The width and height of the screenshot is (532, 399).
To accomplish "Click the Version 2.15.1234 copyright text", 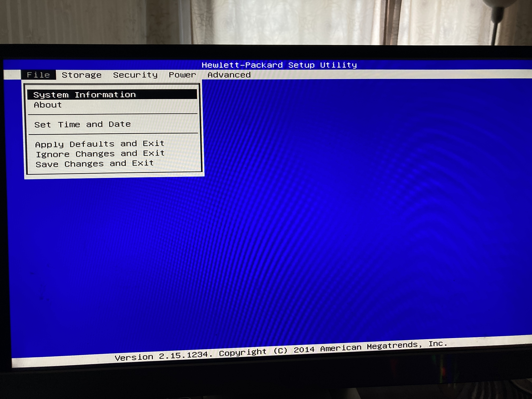I will [281, 351].
